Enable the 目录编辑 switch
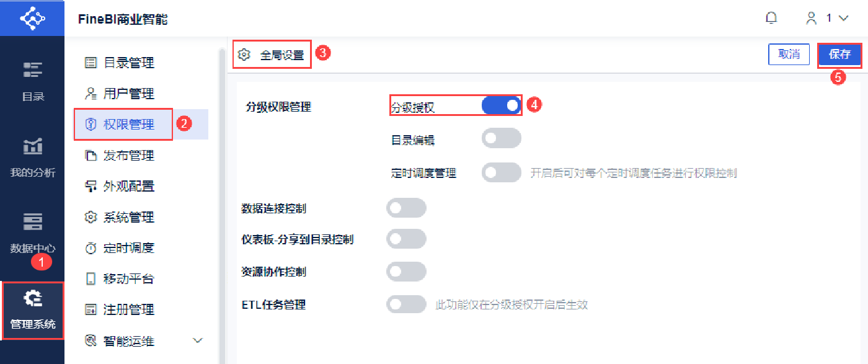 (x=501, y=139)
